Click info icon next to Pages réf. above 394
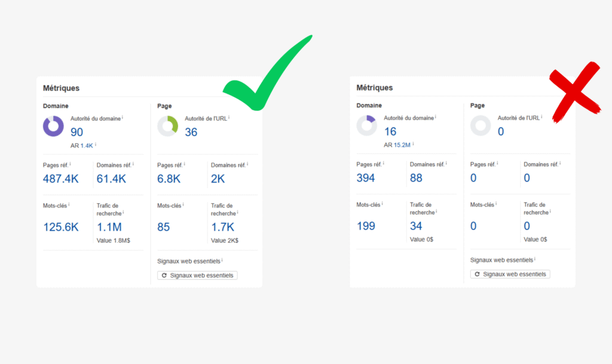Screen dimensions: 612x364 384,163
